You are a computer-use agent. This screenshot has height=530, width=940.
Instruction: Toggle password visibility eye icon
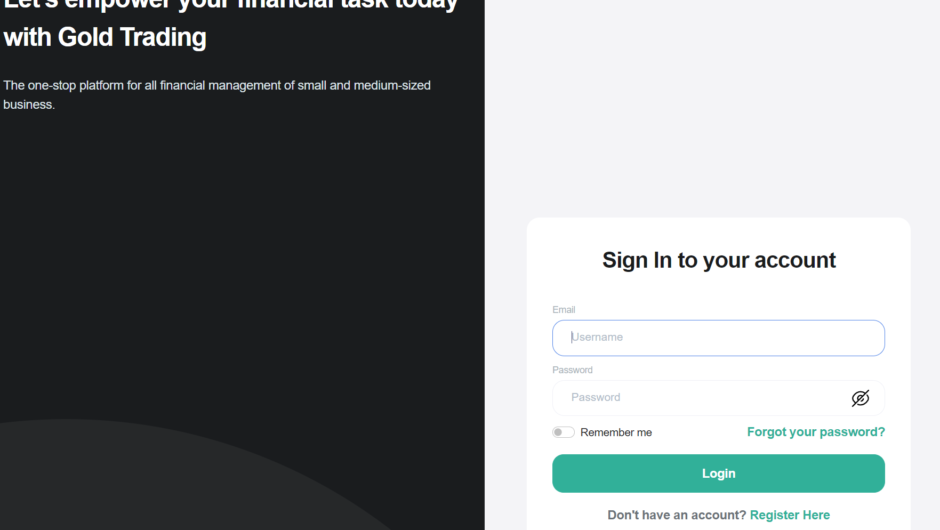pos(860,398)
